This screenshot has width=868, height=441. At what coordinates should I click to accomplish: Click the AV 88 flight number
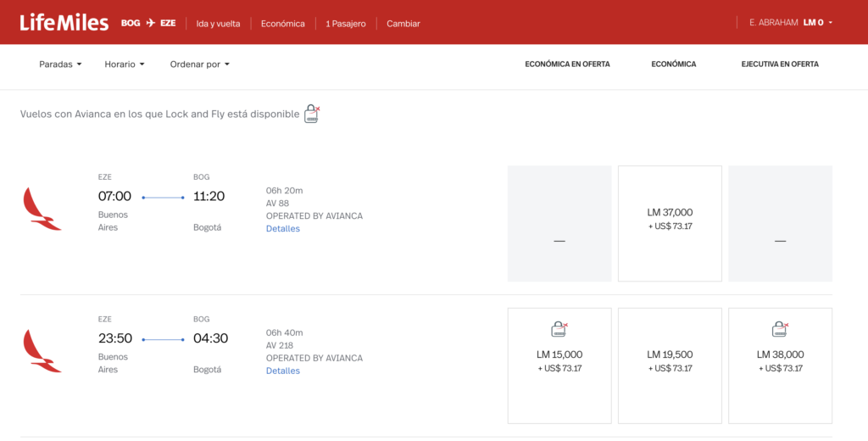[277, 204]
